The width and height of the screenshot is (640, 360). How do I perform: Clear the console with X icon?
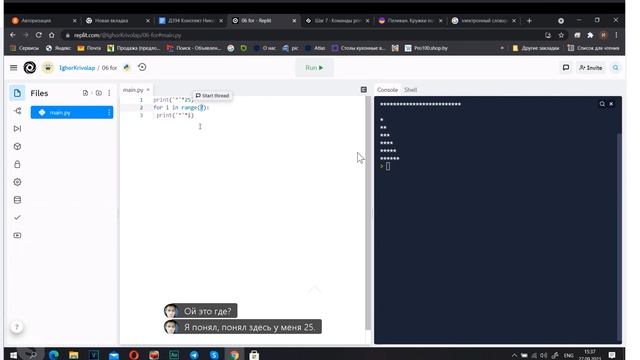click(611, 104)
